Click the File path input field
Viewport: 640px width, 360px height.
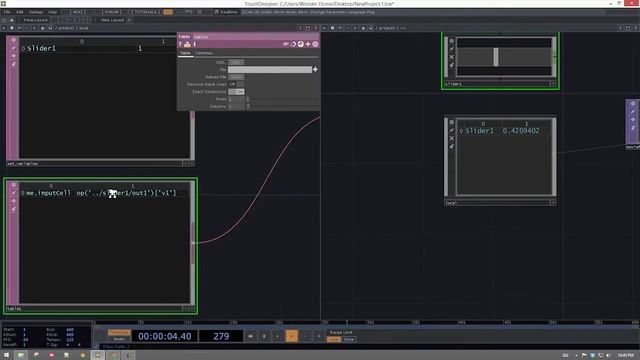(270, 70)
